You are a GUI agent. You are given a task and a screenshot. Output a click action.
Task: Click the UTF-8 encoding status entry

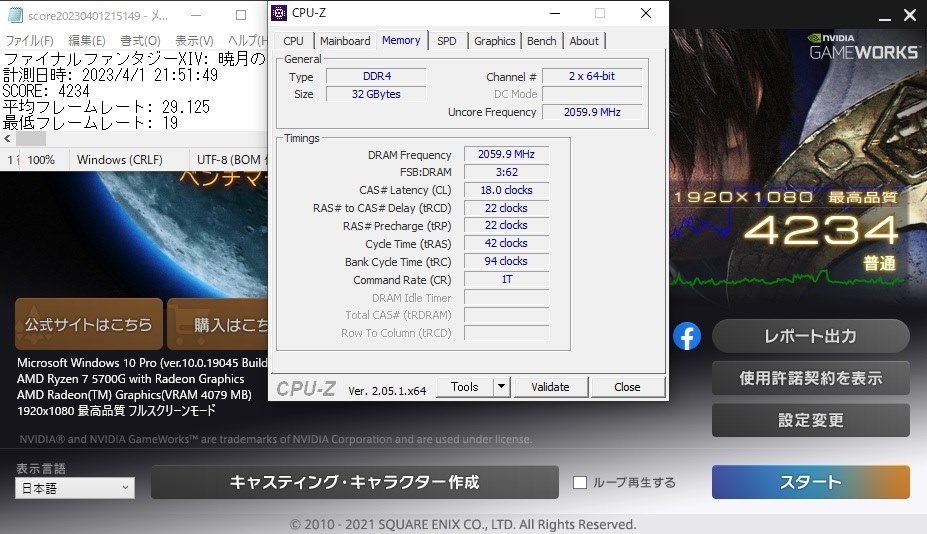pyautogui.click(x=231, y=160)
